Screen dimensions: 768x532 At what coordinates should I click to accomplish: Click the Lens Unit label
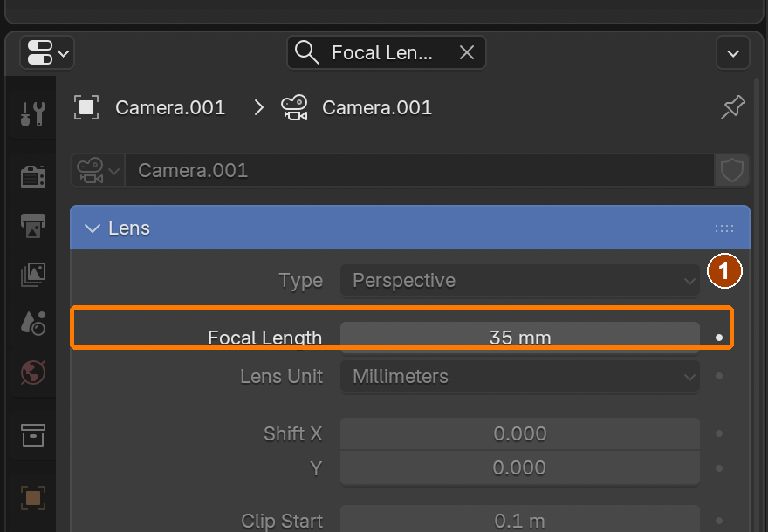(281, 377)
